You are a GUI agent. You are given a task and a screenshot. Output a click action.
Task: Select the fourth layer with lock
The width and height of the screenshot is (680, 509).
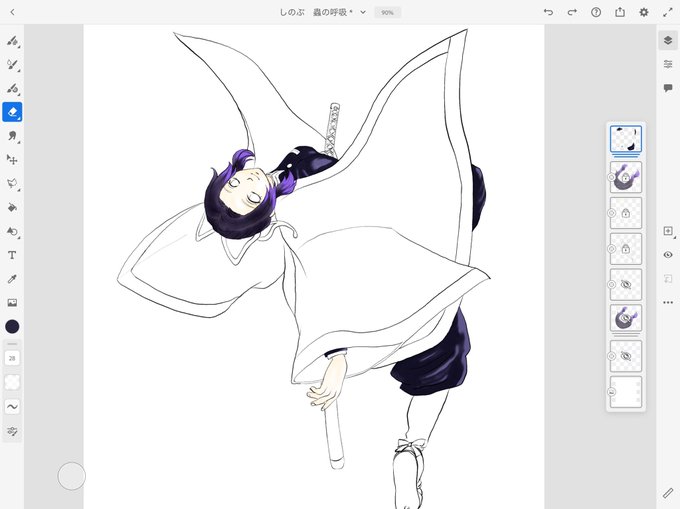tap(626, 248)
